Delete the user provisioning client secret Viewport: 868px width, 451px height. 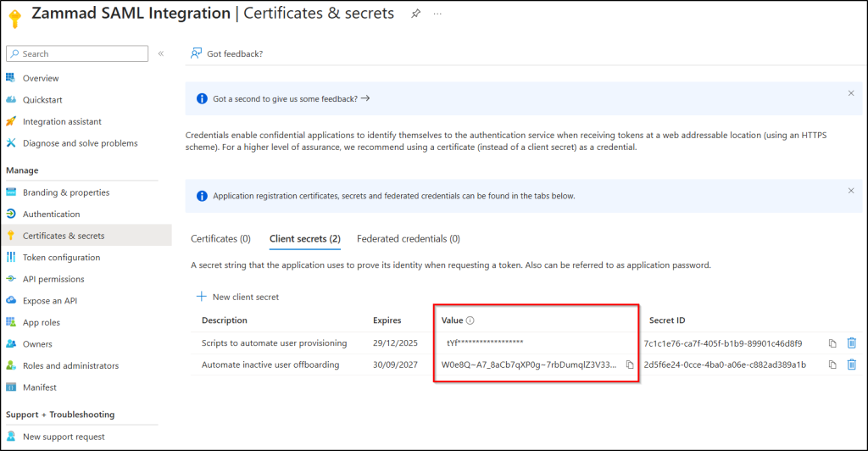click(x=852, y=343)
